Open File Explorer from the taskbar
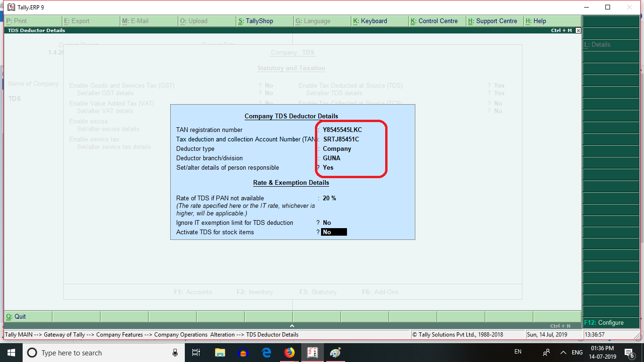This screenshot has width=644, height=362. pos(220,353)
